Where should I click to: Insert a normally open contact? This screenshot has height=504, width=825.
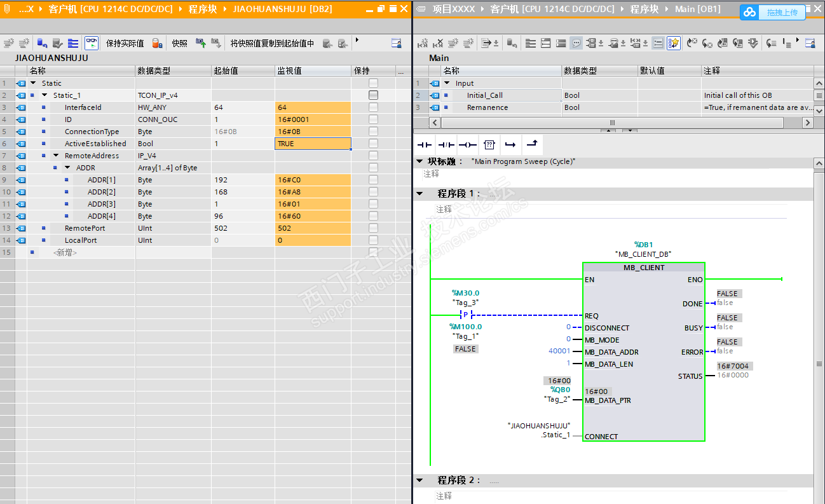[424, 145]
